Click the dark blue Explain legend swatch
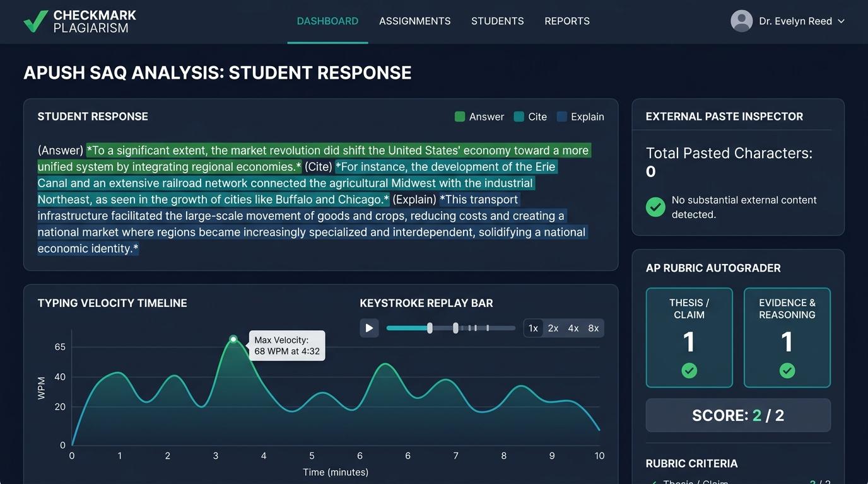 pos(562,117)
